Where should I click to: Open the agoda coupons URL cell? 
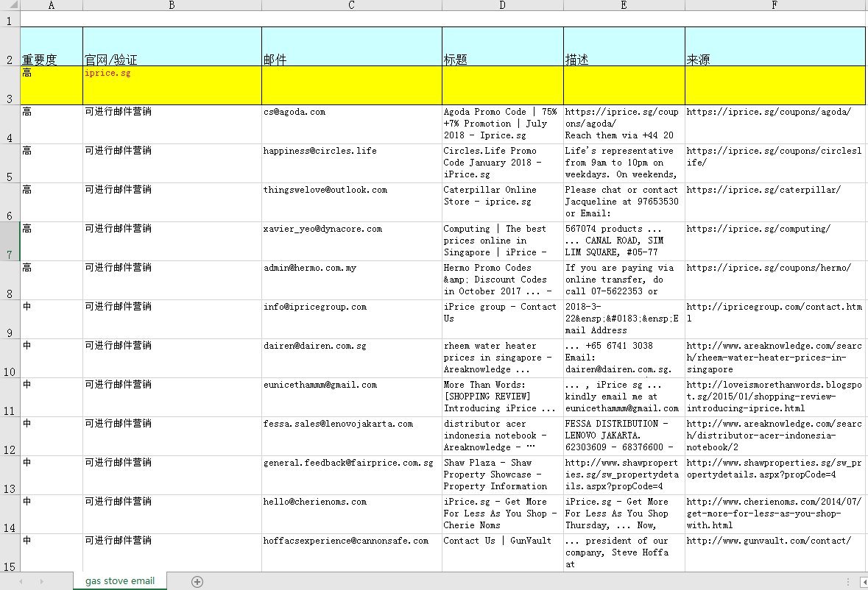(x=775, y=124)
